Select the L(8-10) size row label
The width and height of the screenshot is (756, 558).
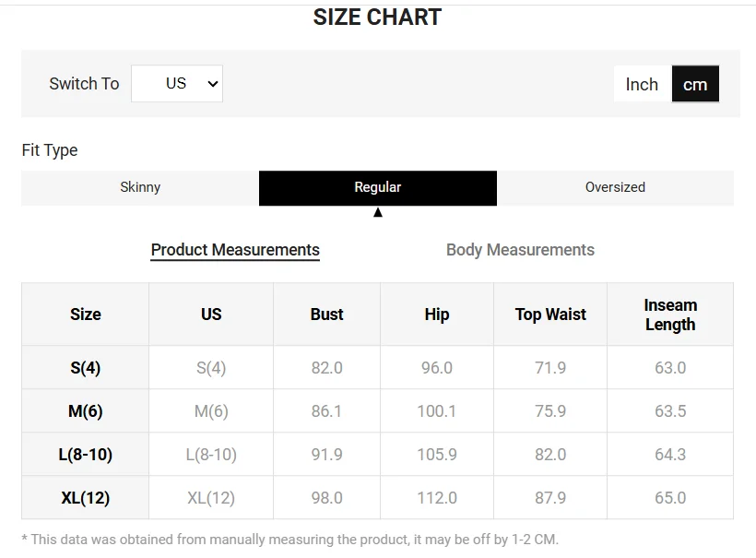tap(86, 455)
